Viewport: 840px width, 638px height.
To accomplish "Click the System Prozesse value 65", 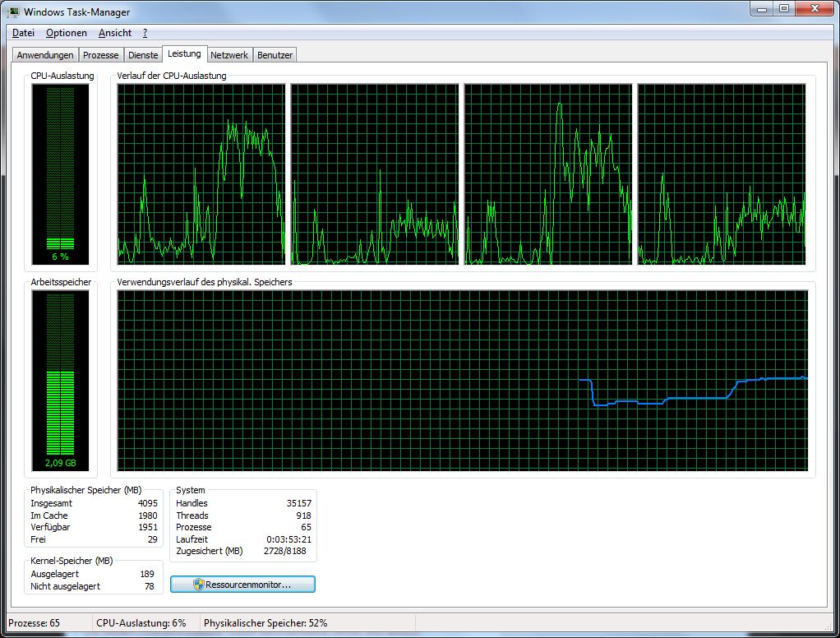I will [307, 527].
